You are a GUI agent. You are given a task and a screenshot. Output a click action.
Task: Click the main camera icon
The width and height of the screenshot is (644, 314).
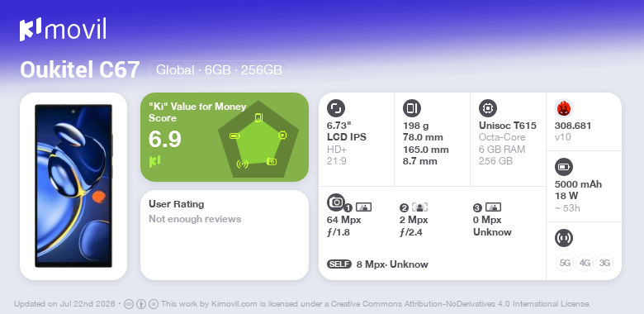point(336,202)
